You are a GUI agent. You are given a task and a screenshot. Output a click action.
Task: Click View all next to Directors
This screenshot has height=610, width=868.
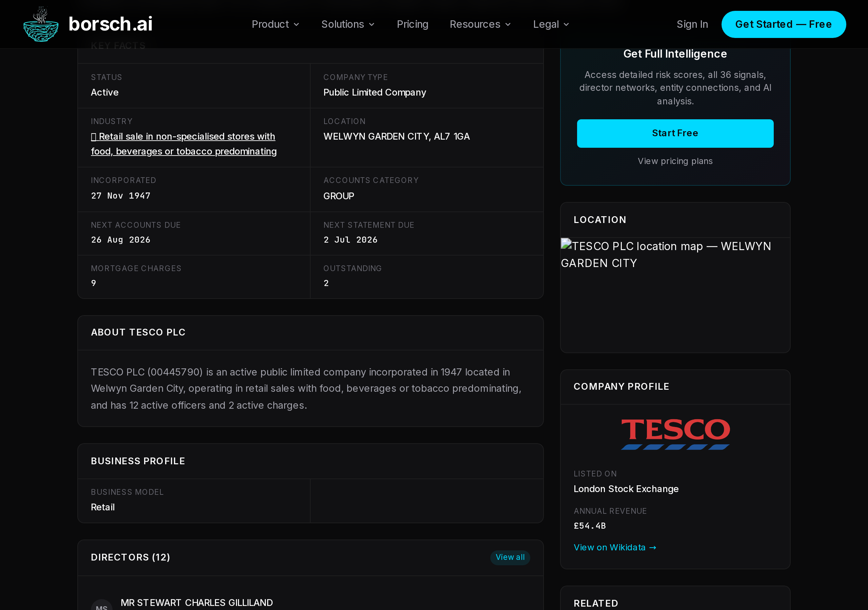510,557
